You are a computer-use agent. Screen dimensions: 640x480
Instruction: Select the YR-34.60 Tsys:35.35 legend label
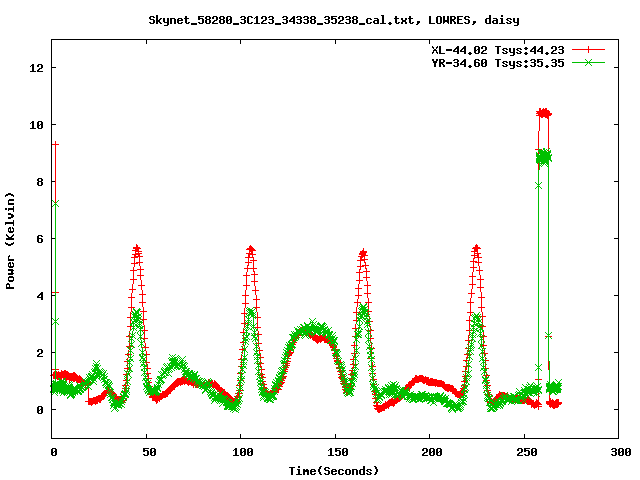[498, 63]
